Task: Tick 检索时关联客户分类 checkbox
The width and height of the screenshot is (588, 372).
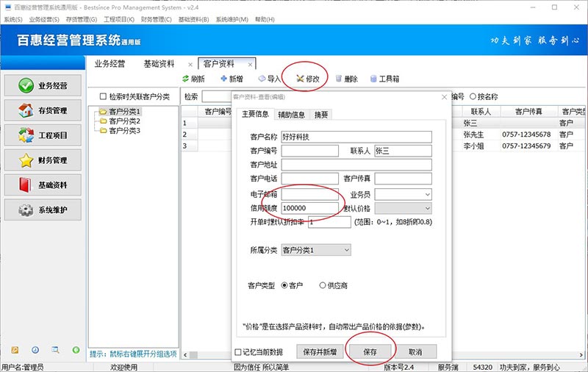Action: [103, 96]
